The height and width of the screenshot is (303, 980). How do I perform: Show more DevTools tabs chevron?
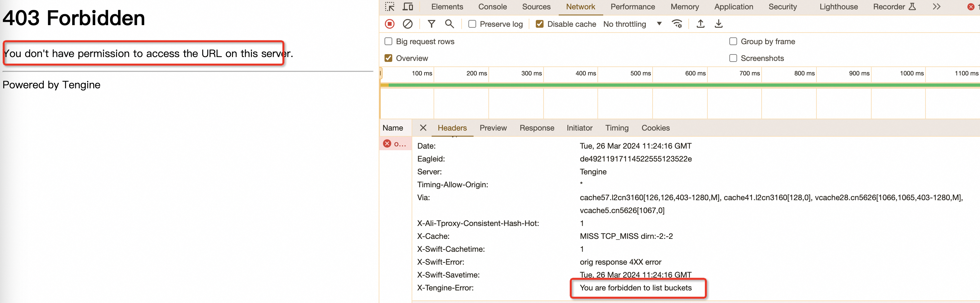[937, 7]
